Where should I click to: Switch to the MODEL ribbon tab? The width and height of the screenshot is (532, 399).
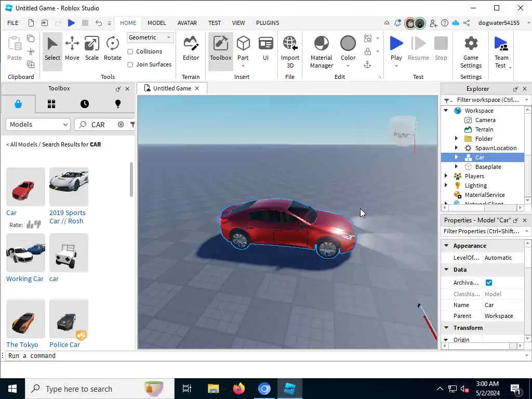click(x=156, y=23)
